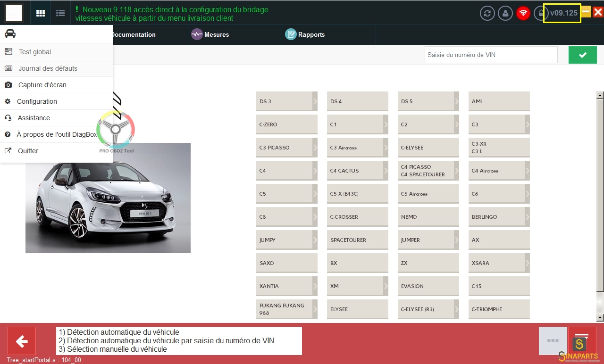Screen dimensions: 604x364
Task: Expand the DS 3 model chevron
Action: coord(315,101)
